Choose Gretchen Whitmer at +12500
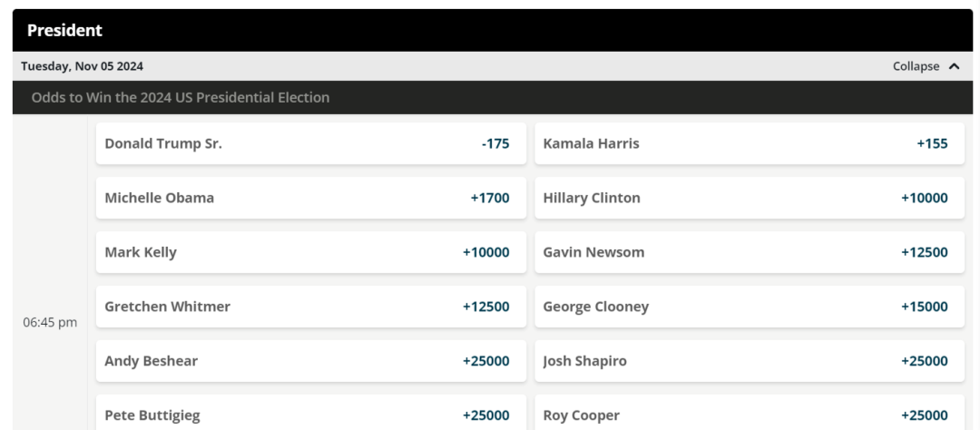This screenshot has height=430, width=980. [311, 307]
